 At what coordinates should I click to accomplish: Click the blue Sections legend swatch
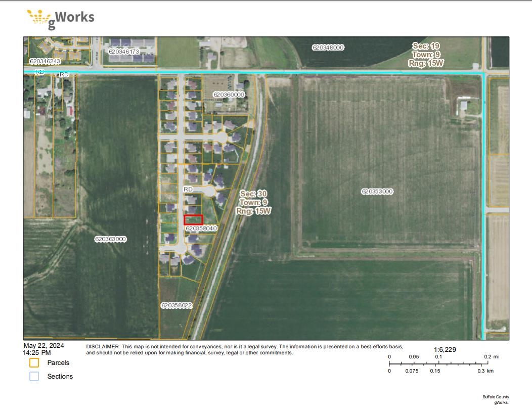pyautogui.click(x=34, y=377)
